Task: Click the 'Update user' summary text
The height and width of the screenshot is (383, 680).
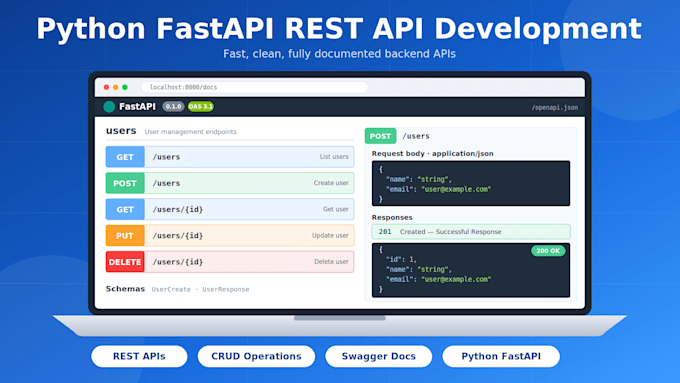Action: point(330,236)
